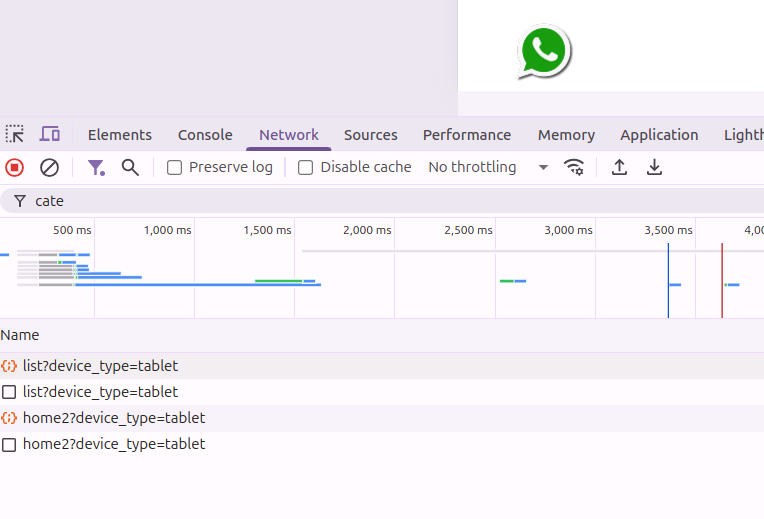This screenshot has width=764, height=519.
Task: Click the blue DOMContentLoaded marker line
Action: (668, 280)
